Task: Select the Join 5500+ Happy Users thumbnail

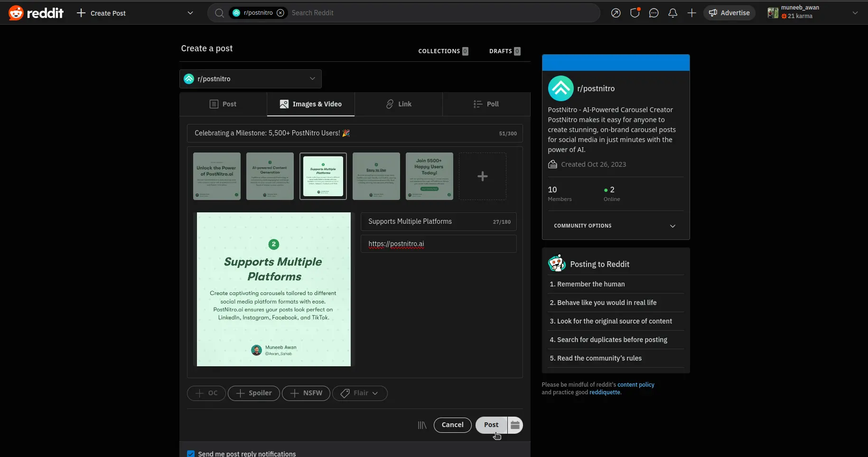Action: pyautogui.click(x=429, y=176)
